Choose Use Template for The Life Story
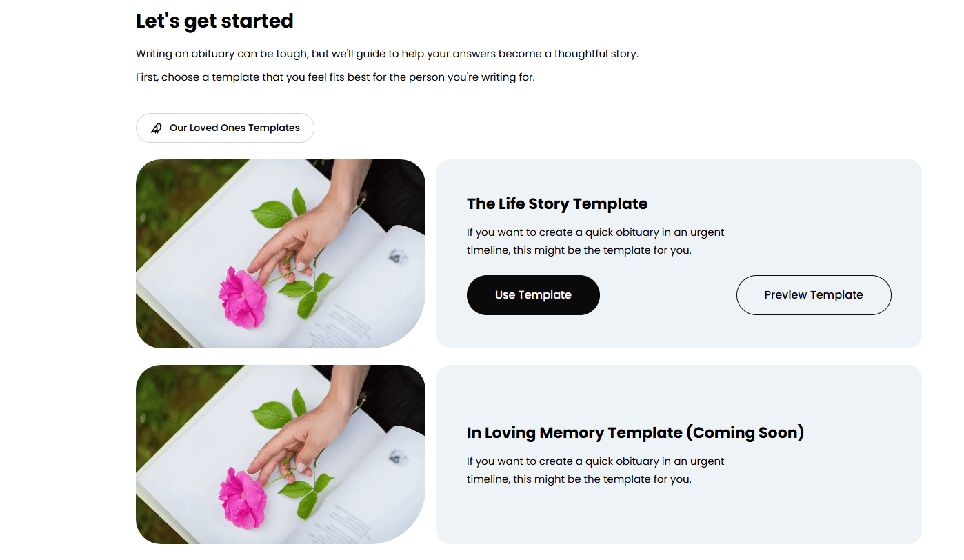The image size is (964, 560). [x=533, y=295]
